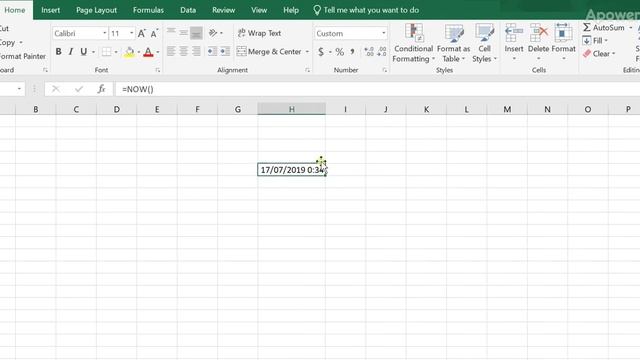The width and height of the screenshot is (640, 360).
Task: Click the Increase Font Size icon
Action: click(142, 33)
